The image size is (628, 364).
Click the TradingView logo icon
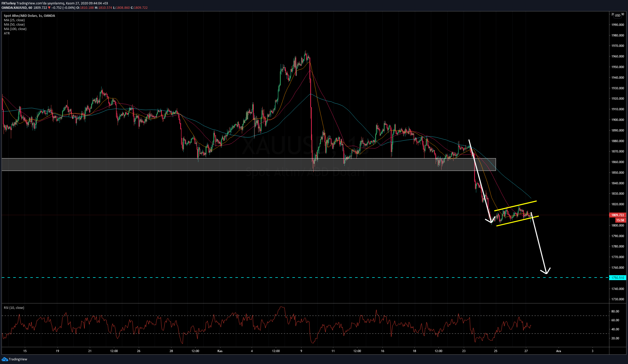5,359
